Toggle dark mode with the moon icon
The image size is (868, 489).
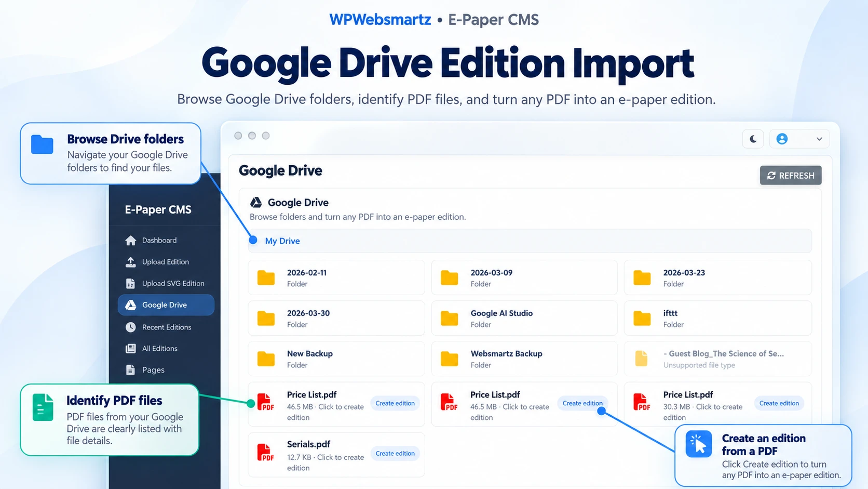click(753, 139)
